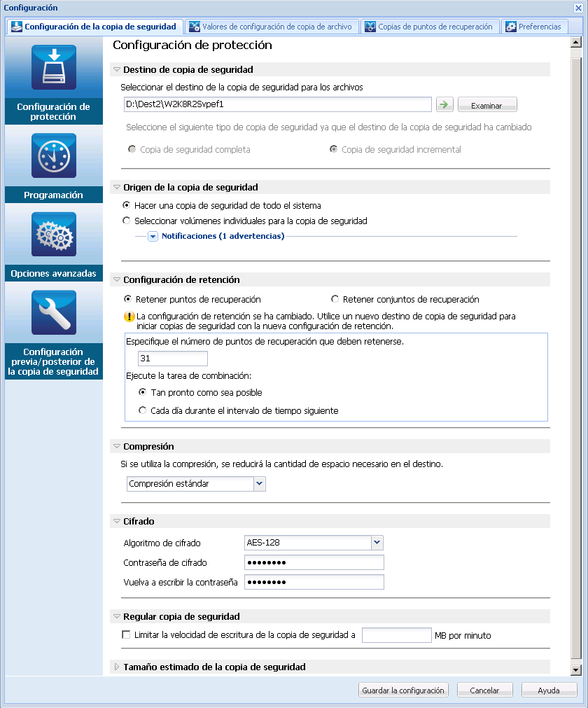This screenshot has height=708, width=588.
Task: Choose Retener conjuntos de recuperación
Action: [x=335, y=300]
